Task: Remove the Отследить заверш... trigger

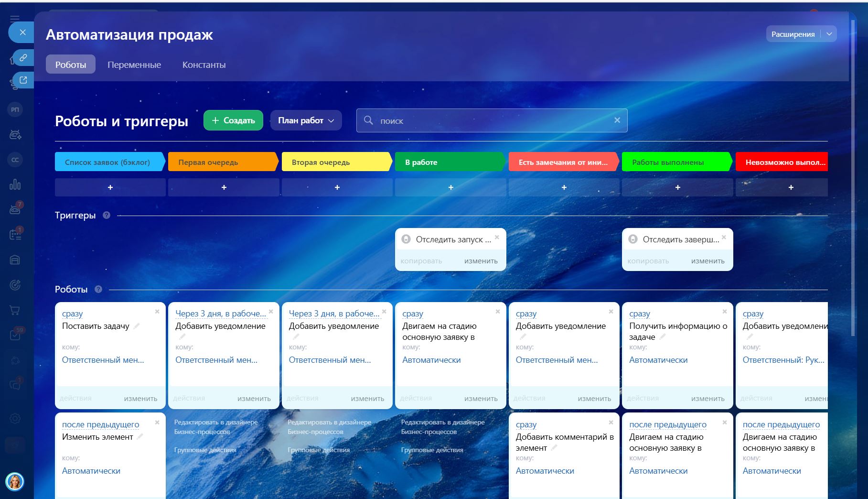Action: [724, 237]
